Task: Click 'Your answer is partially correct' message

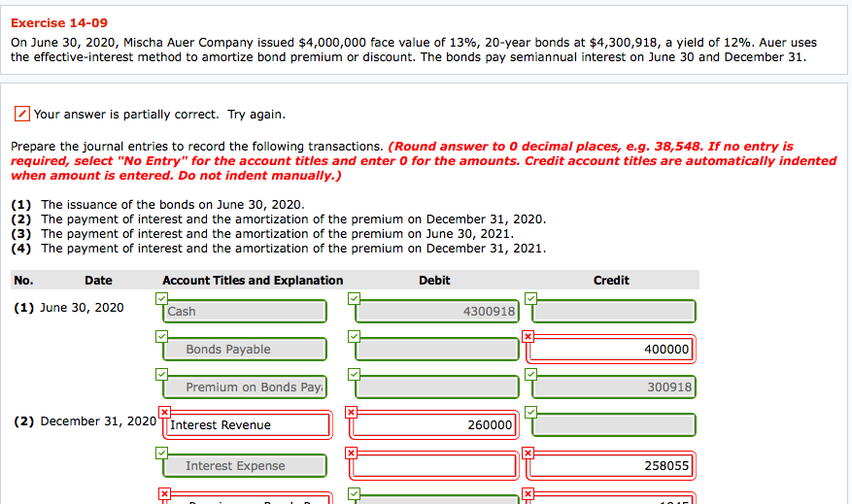Action: pyautogui.click(x=159, y=115)
